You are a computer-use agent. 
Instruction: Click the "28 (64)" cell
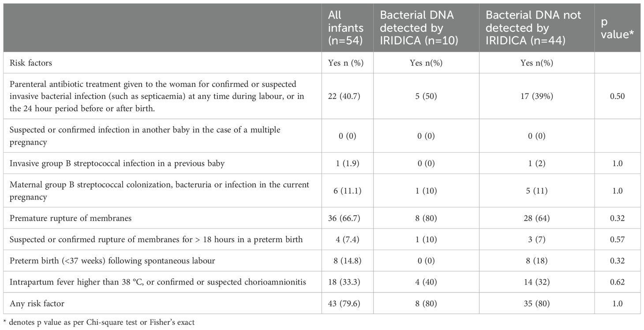(536, 218)
